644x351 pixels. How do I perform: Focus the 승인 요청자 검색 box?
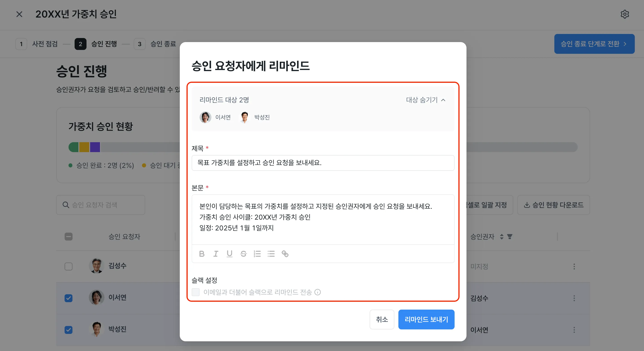[x=100, y=205]
